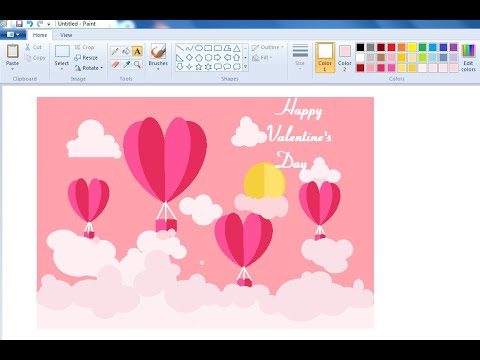The image size is (480, 360).
Task: Click the yellow sun on the canvas
Action: 264,180
